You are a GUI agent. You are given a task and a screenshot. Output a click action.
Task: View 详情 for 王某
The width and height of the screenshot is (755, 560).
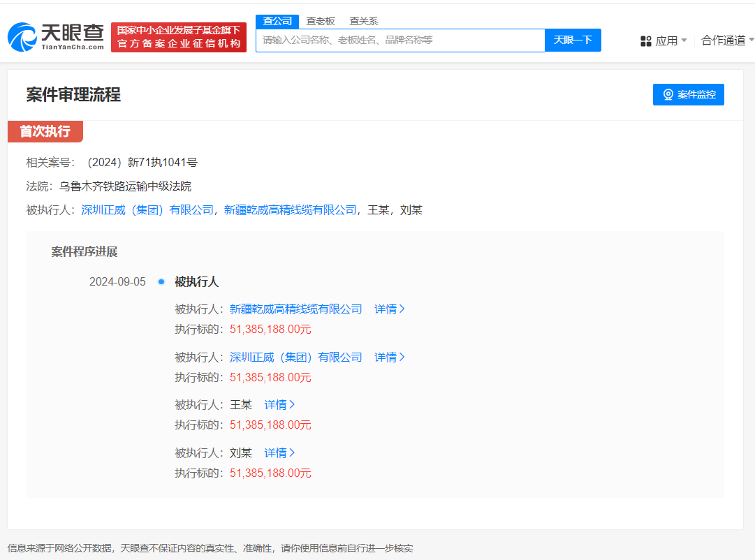[x=279, y=405]
